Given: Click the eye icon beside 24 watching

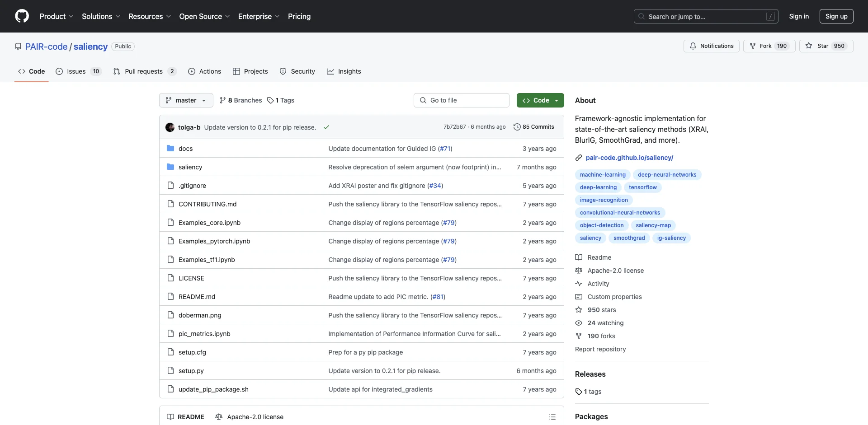Looking at the screenshot, I should pyautogui.click(x=579, y=323).
